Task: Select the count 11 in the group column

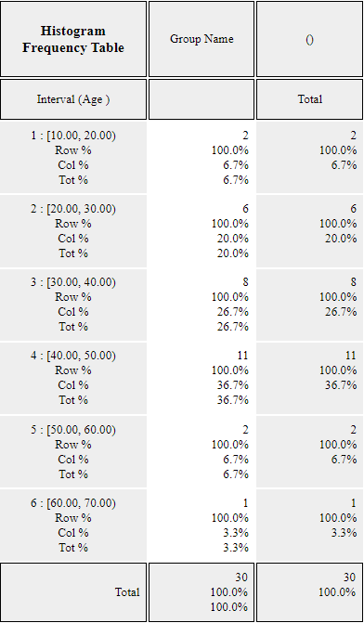Action: 242,356
